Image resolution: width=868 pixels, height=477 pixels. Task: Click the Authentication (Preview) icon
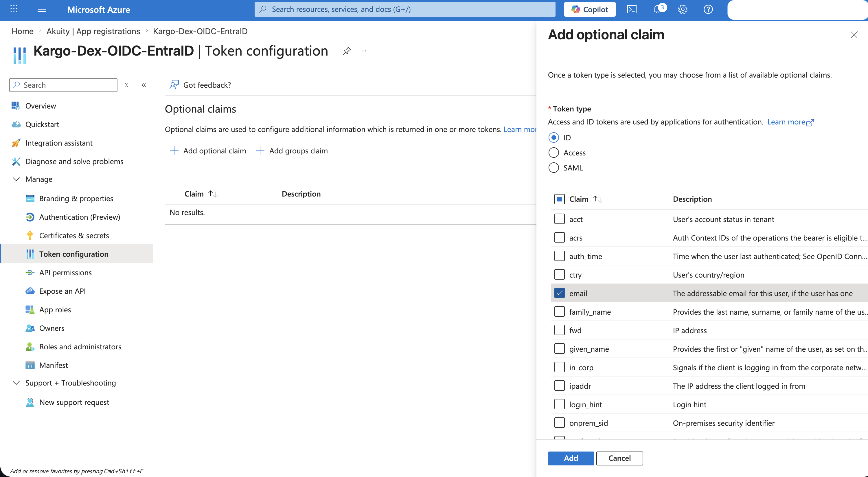(30, 217)
